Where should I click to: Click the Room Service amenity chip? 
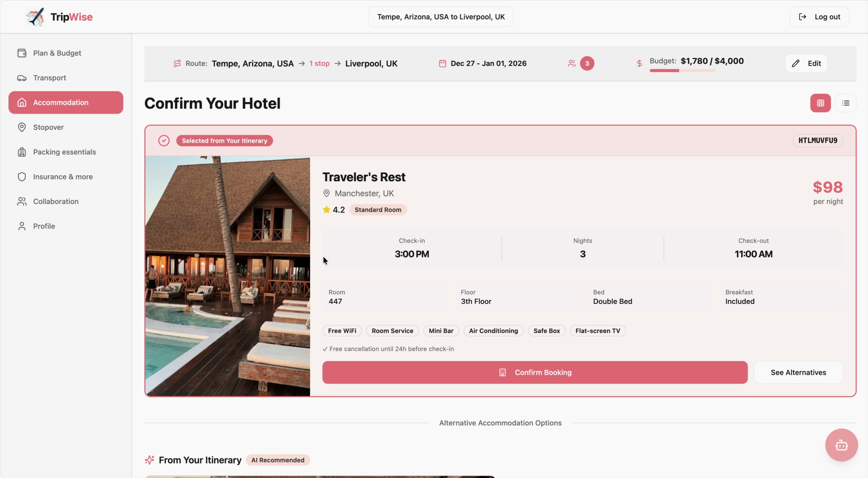pos(392,331)
